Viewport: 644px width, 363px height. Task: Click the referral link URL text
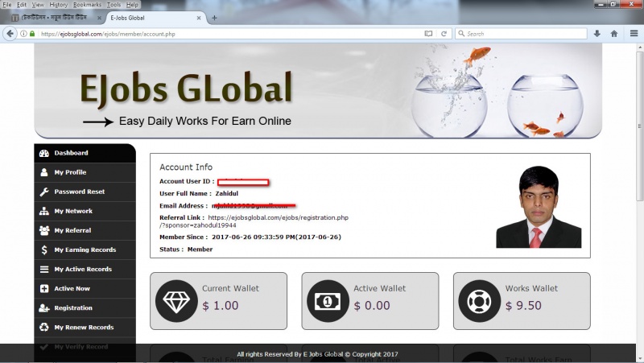tap(254, 221)
